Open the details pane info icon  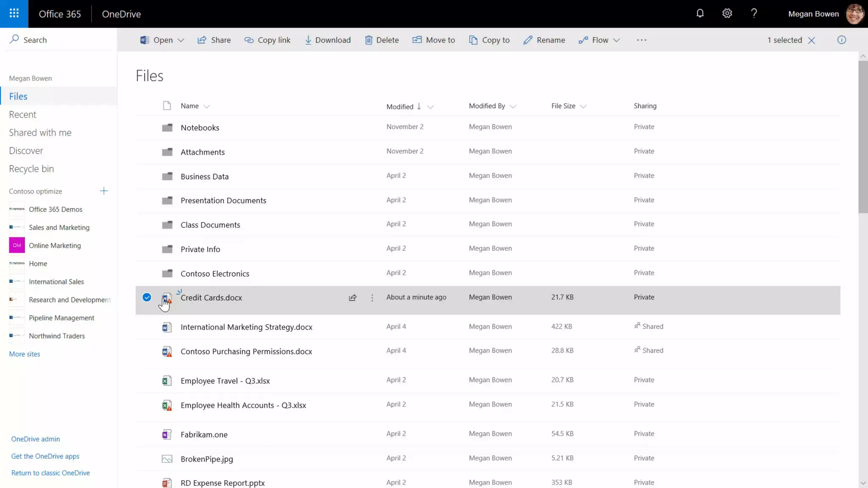click(x=841, y=40)
